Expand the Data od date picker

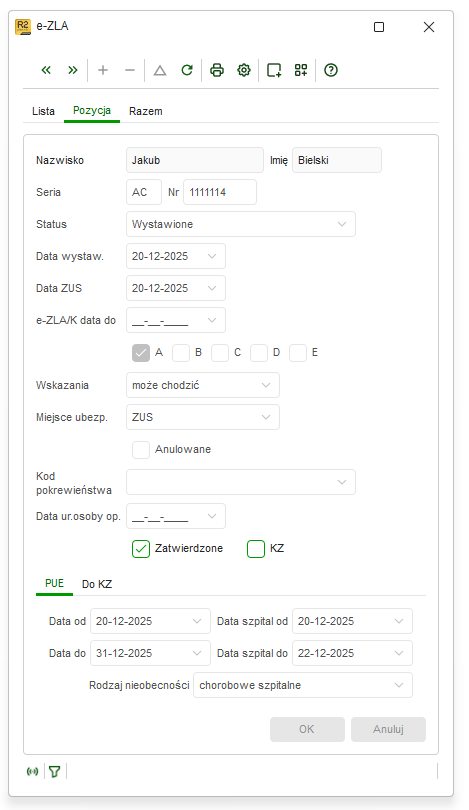[197, 621]
